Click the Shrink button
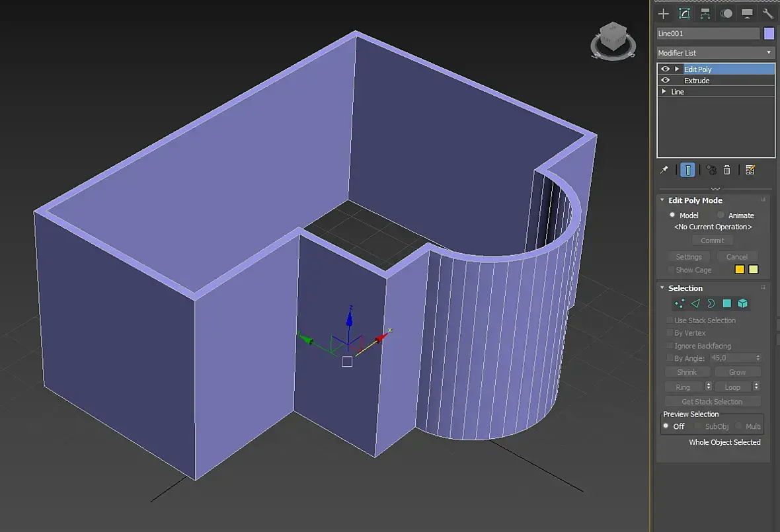 (687, 372)
